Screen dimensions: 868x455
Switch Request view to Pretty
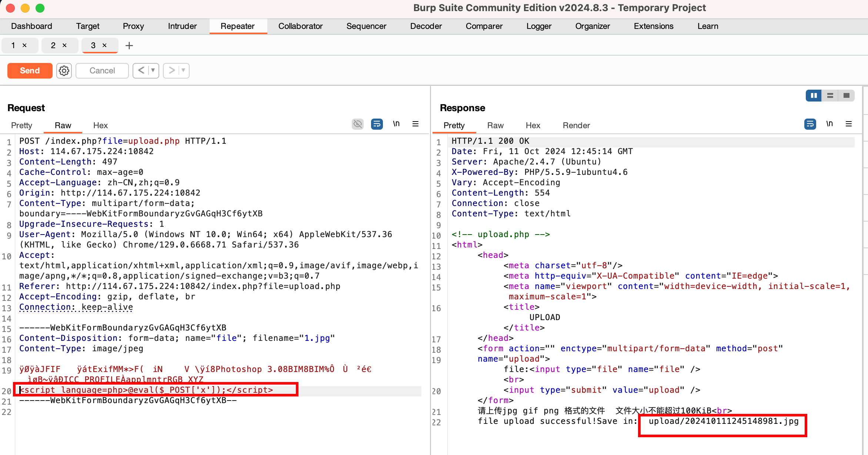(x=21, y=125)
